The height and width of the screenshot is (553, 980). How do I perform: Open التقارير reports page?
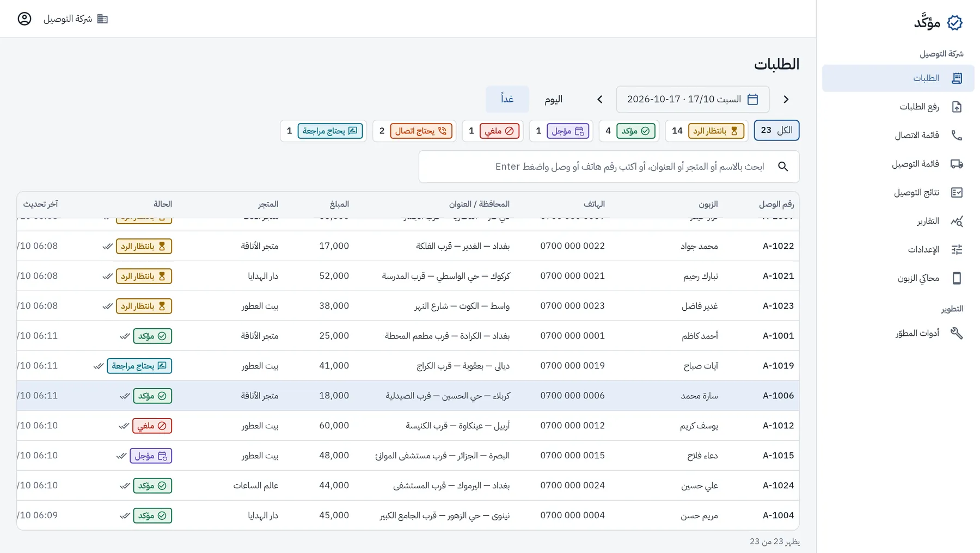pos(898,221)
